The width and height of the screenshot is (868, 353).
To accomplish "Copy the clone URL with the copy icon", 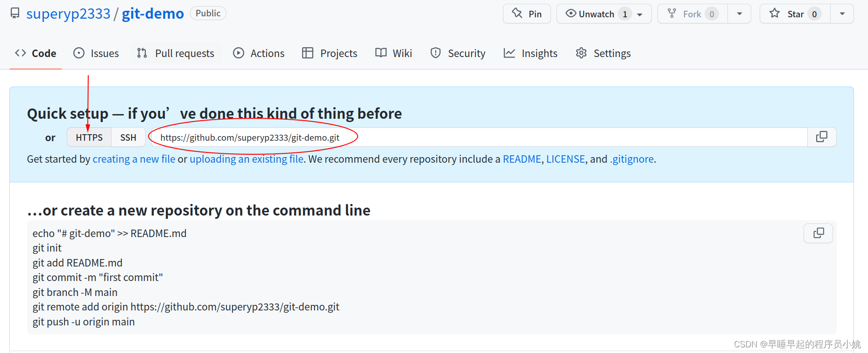I will pyautogui.click(x=822, y=137).
